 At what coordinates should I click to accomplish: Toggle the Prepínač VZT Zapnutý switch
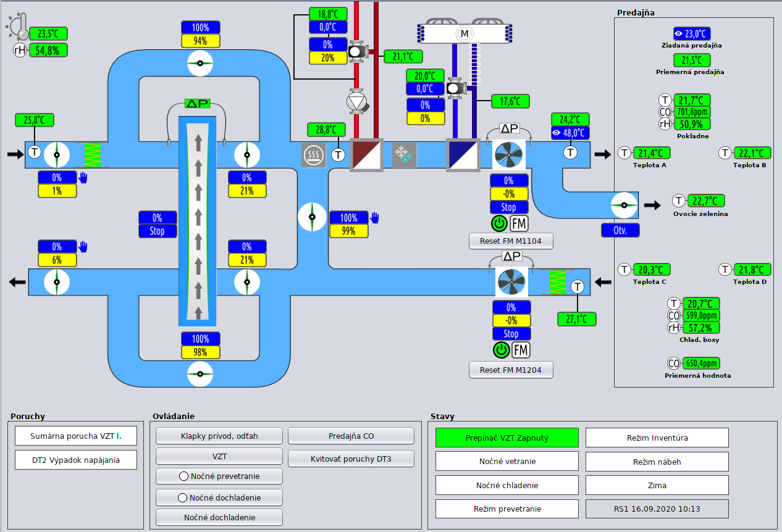(x=507, y=438)
